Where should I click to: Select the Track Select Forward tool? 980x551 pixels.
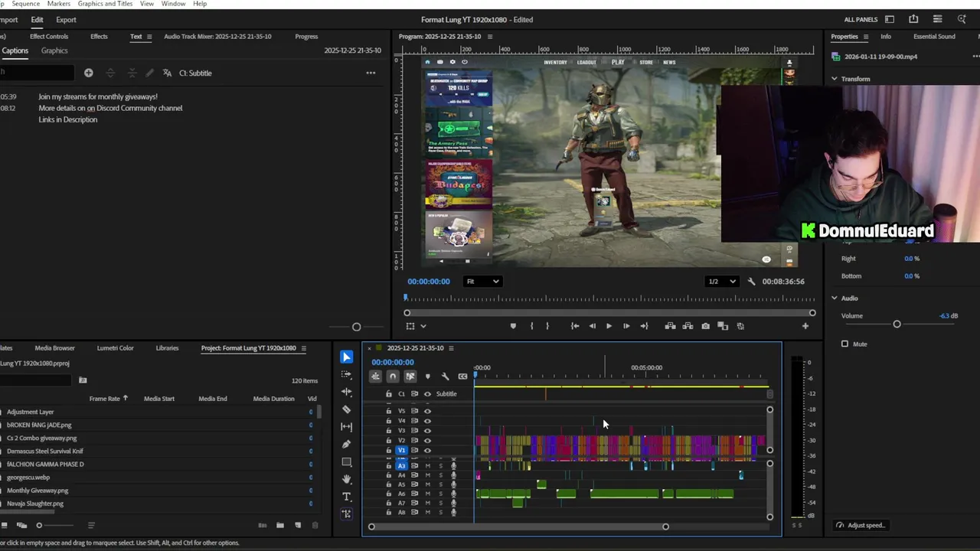(x=347, y=374)
